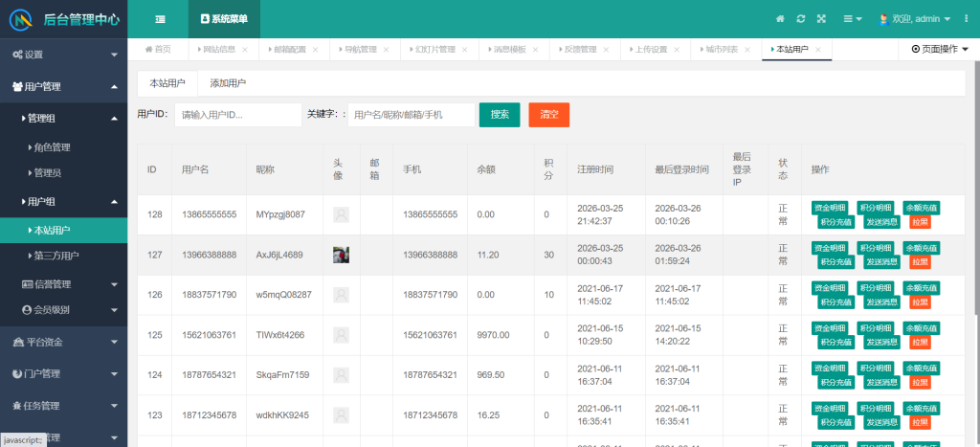Click the avatar of user 127

click(341, 255)
